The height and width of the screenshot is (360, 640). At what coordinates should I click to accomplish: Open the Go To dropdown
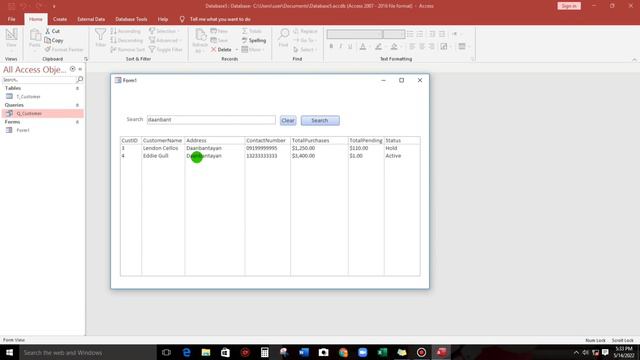pos(304,40)
